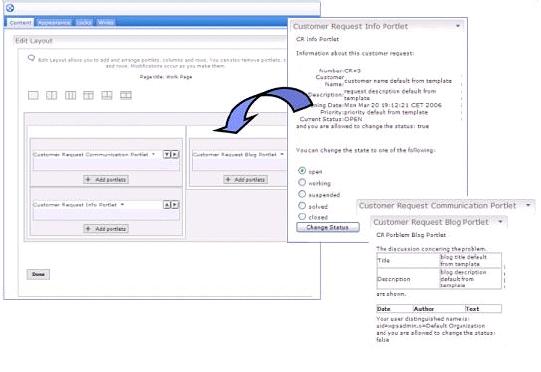The height and width of the screenshot is (372, 541).
Task: Choose the two-columns-over-bottom-row layout icon
Action: pyautogui.click(x=107, y=95)
